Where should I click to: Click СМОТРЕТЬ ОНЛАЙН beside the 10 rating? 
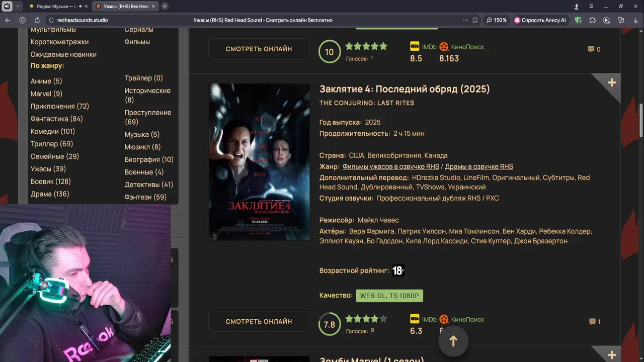(259, 49)
